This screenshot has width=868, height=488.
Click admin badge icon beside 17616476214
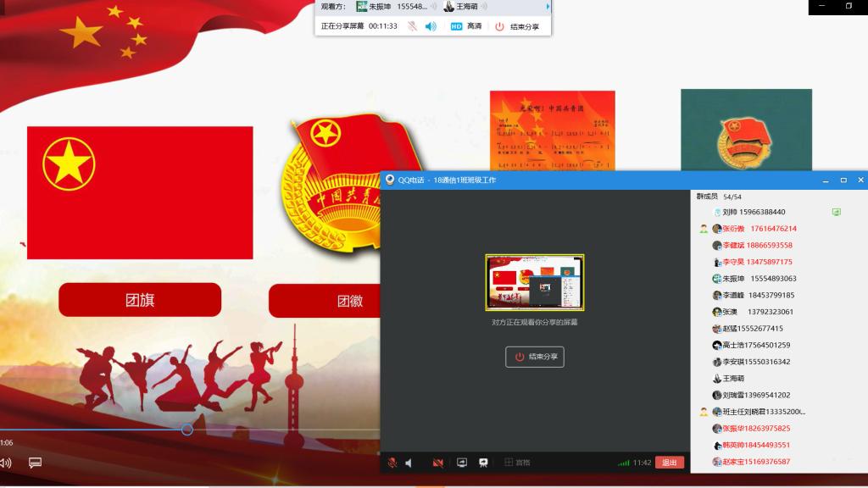point(704,229)
